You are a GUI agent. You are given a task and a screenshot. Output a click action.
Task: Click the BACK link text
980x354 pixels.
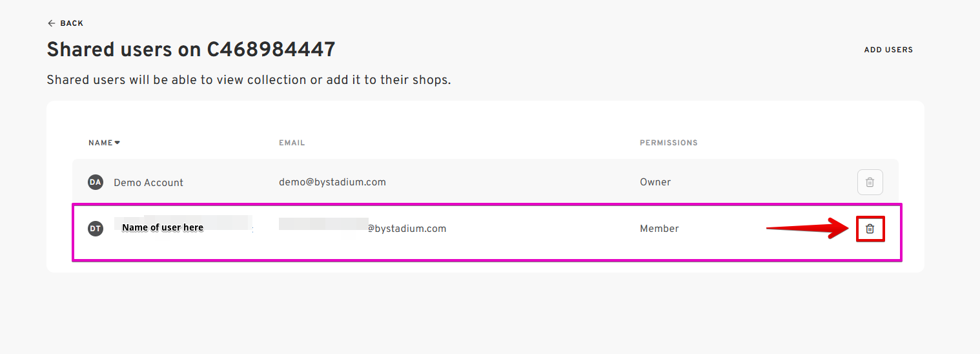point(72,23)
